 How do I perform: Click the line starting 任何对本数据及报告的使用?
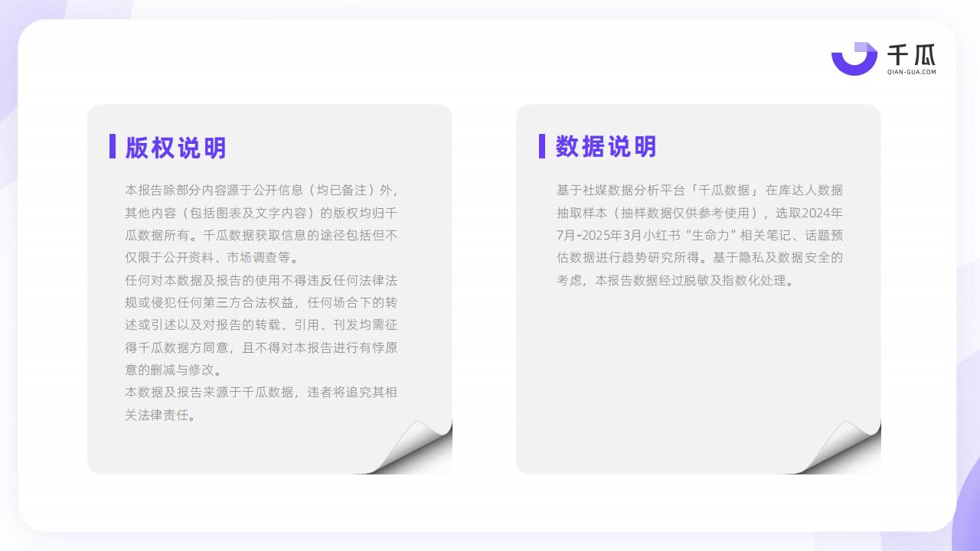tap(261, 280)
